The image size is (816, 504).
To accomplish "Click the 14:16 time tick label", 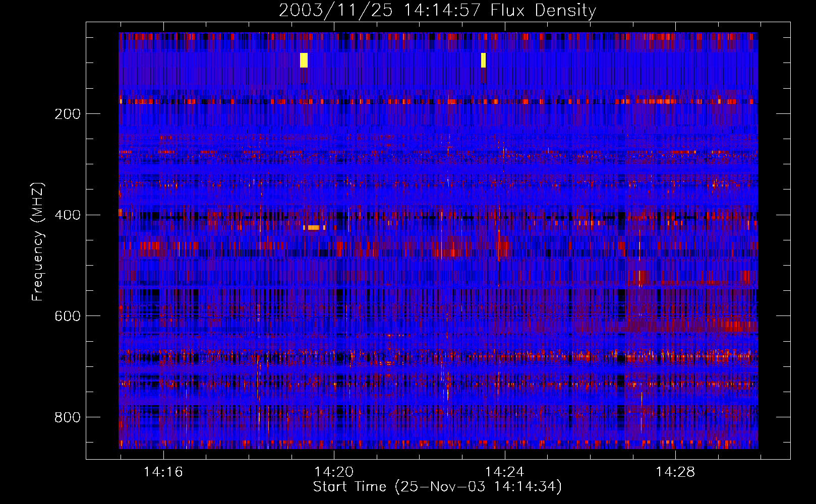I will coord(163,472).
